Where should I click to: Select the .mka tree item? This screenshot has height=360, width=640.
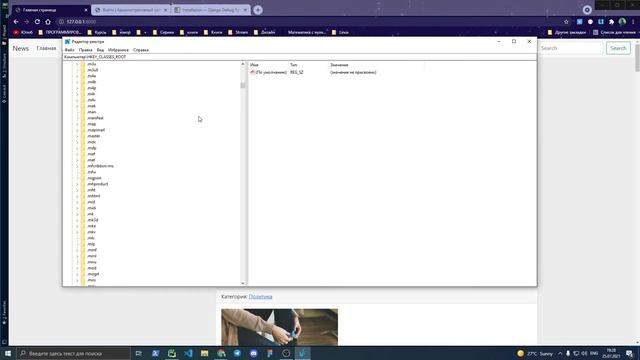(x=91, y=226)
